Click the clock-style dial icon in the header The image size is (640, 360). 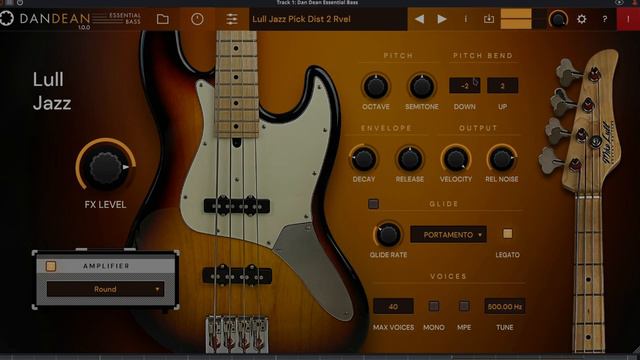click(197, 19)
